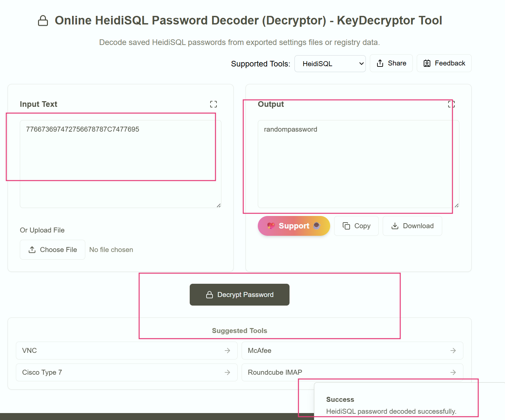
Task: Click Choose File to upload a file
Action: pyautogui.click(x=52, y=249)
